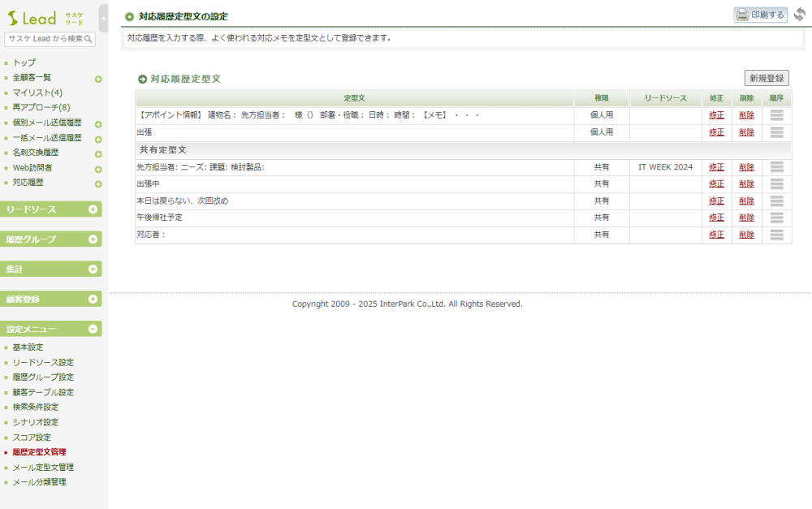
Task: Click 削除 link for the 出張 personal row
Action: [x=746, y=132]
